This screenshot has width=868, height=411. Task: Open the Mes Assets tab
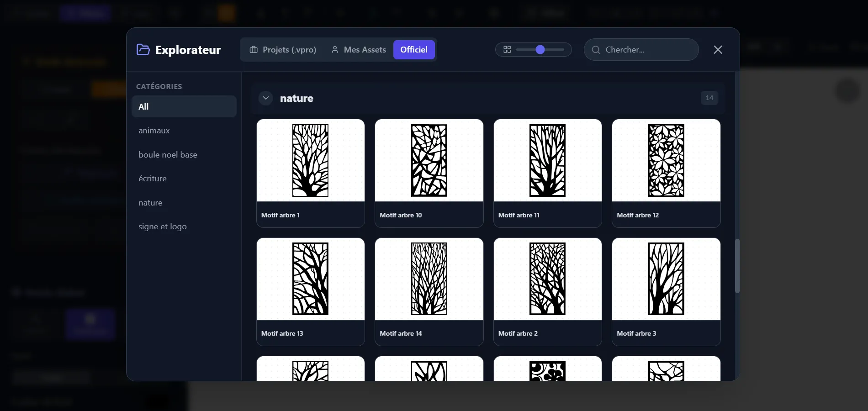click(x=359, y=50)
